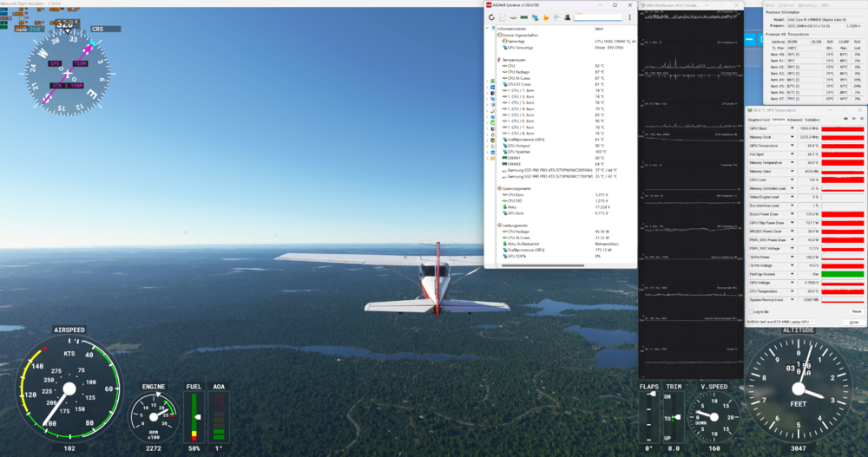The image size is (868, 457).
Task: Click the user profile icon in AIDA64 toolbar
Action: [x=567, y=17]
